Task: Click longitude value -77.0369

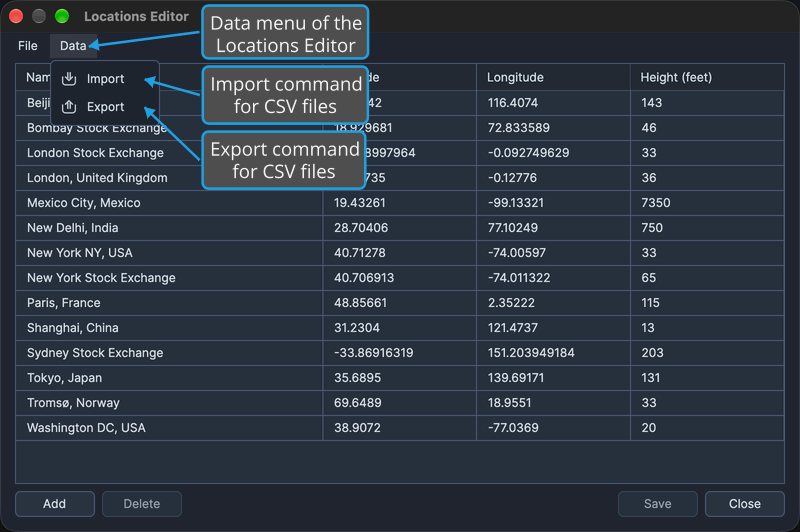Action: click(513, 428)
